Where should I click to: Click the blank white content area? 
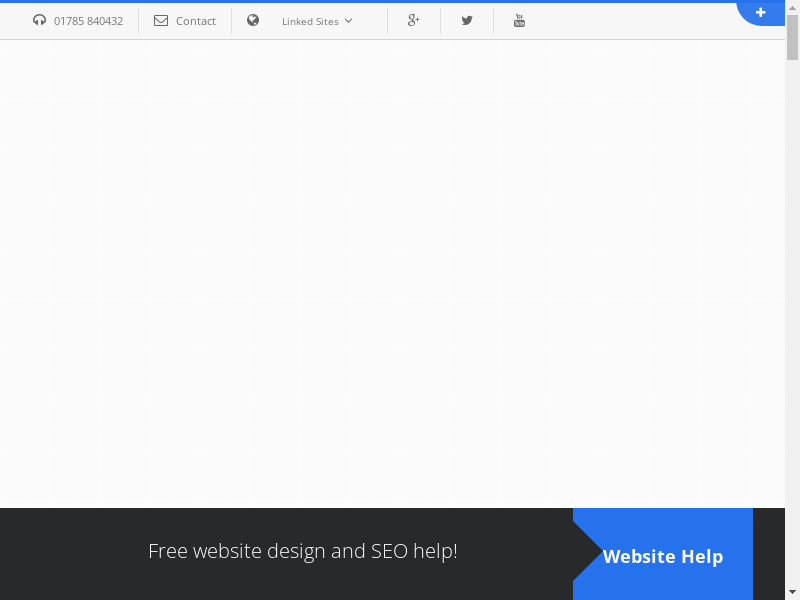[392, 270]
